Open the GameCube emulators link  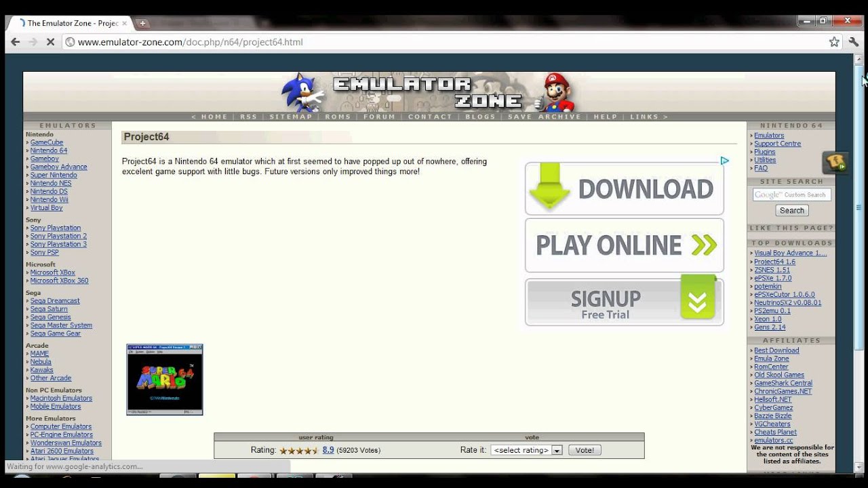tap(46, 143)
